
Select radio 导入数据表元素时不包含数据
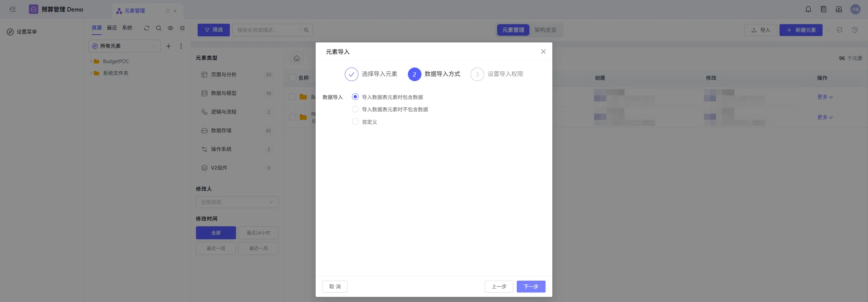[x=355, y=109]
